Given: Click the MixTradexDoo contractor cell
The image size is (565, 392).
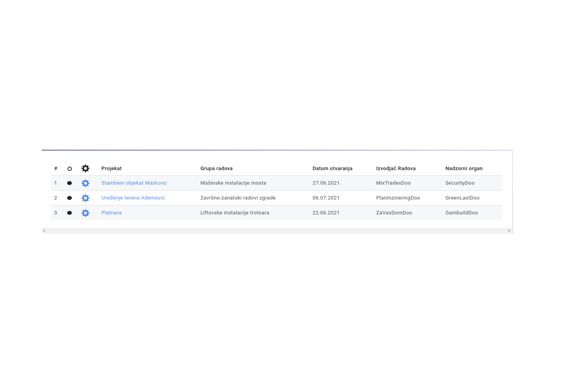Looking at the screenshot, I should point(393,183).
